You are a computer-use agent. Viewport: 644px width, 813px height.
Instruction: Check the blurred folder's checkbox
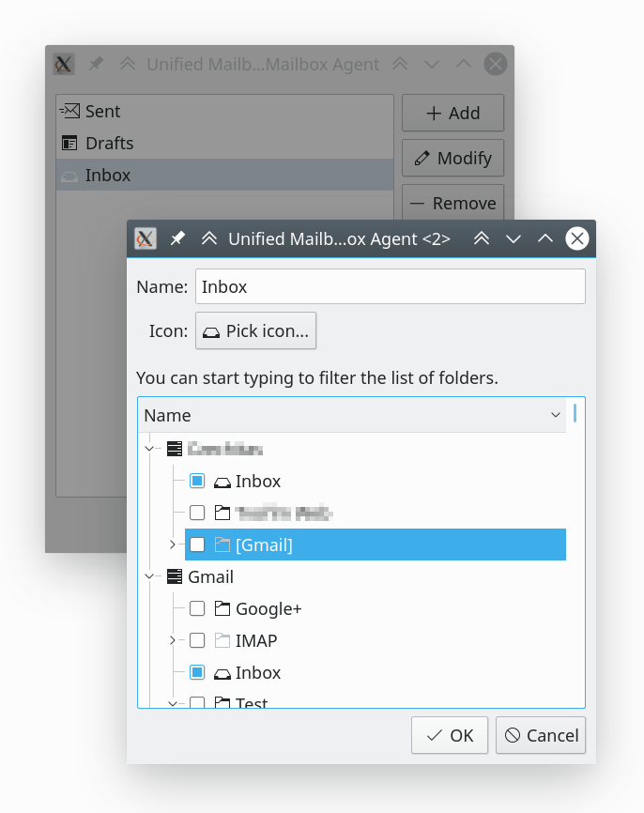tap(197, 513)
